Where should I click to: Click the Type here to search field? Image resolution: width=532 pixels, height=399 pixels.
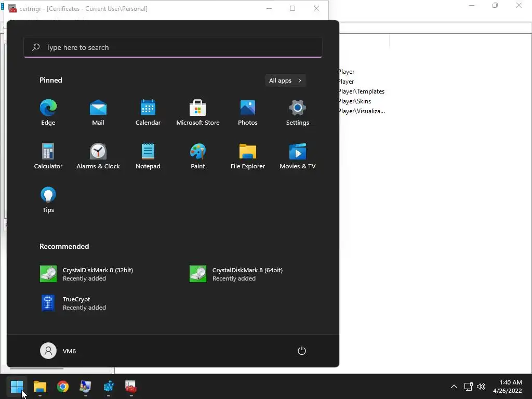(x=173, y=47)
